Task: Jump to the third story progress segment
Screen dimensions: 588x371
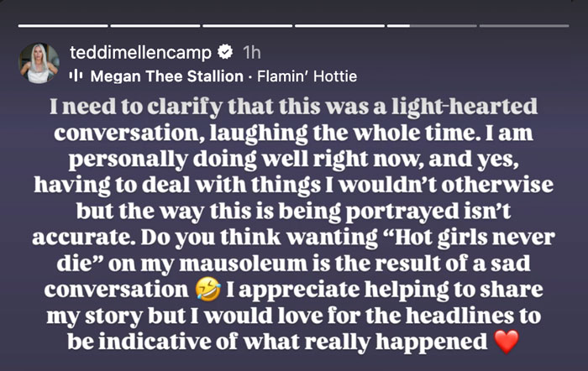Action: 248,26
